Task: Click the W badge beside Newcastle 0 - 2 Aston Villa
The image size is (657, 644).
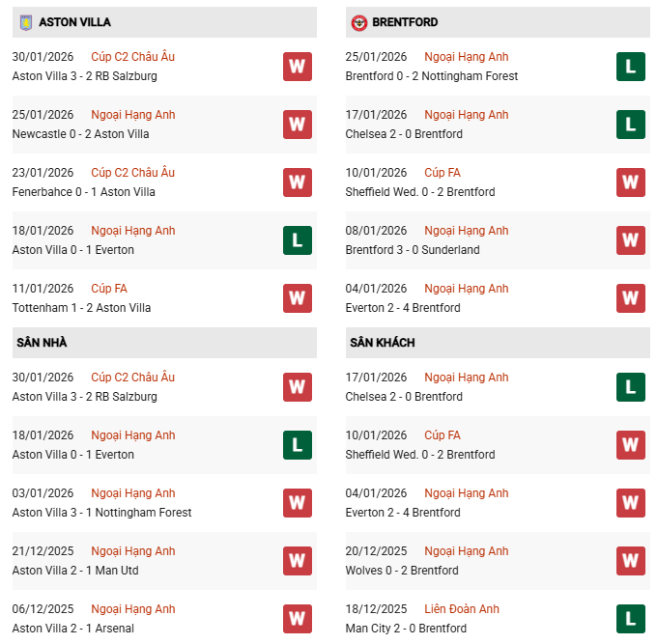Action: click(297, 125)
